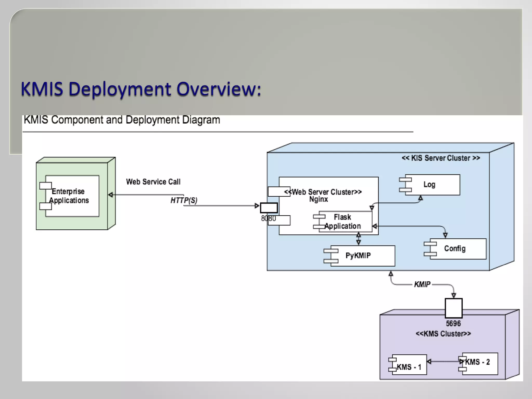Click the KMS - 1 component

pos(409,365)
